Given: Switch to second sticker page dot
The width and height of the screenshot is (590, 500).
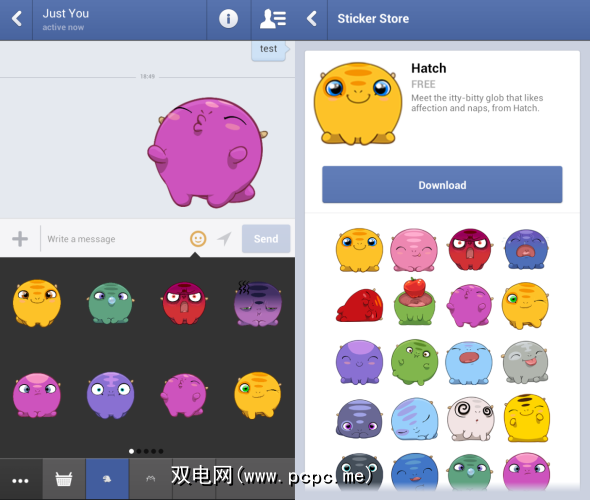Looking at the screenshot, I should pos(139,451).
